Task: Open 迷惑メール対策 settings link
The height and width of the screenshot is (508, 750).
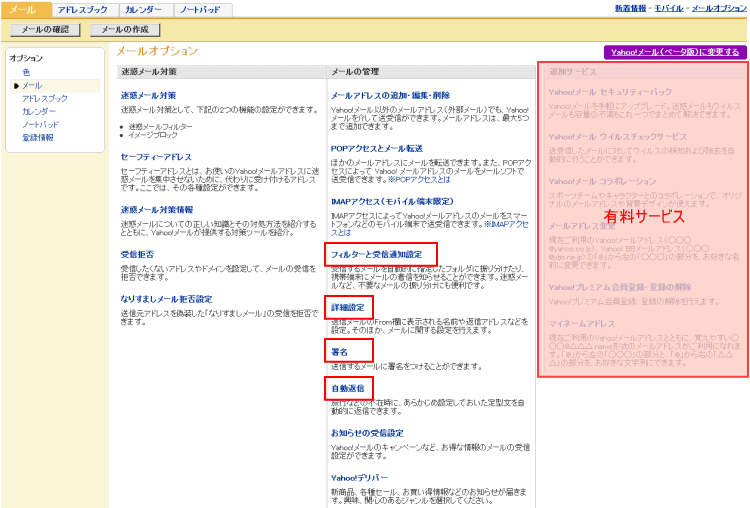Action: pos(148,95)
